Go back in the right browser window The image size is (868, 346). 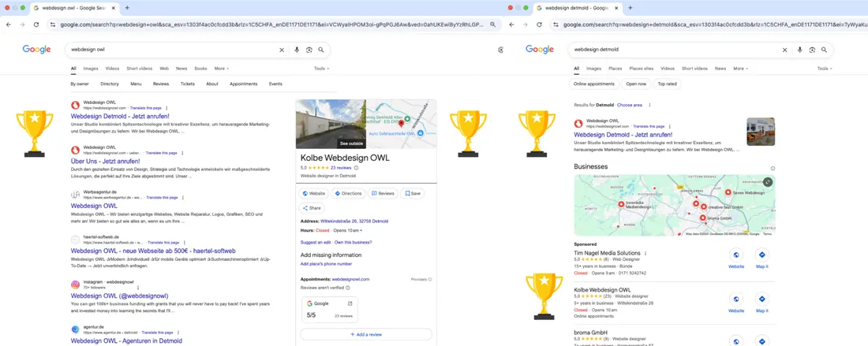point(511,25)
